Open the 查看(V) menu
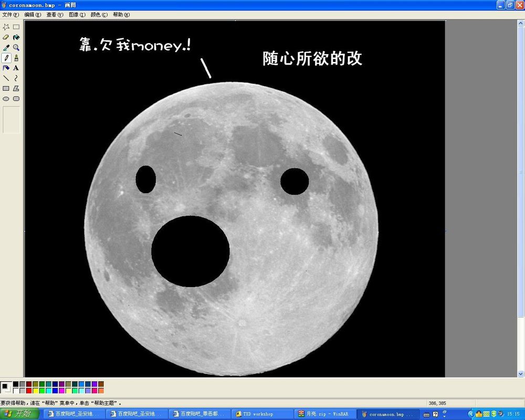 (x=55, y=15)
